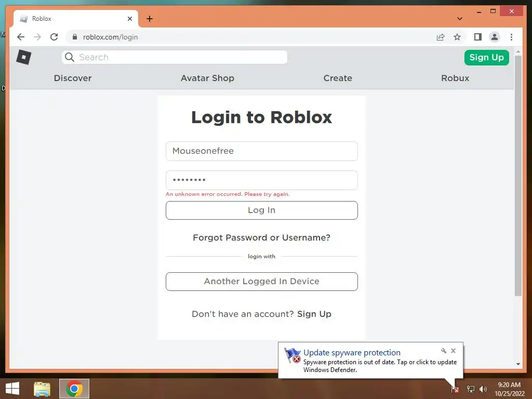The width and height of the screenshot is (532, 399).
Task: Click the page scrollbar up arrow
Action: [x=518, y=52]
